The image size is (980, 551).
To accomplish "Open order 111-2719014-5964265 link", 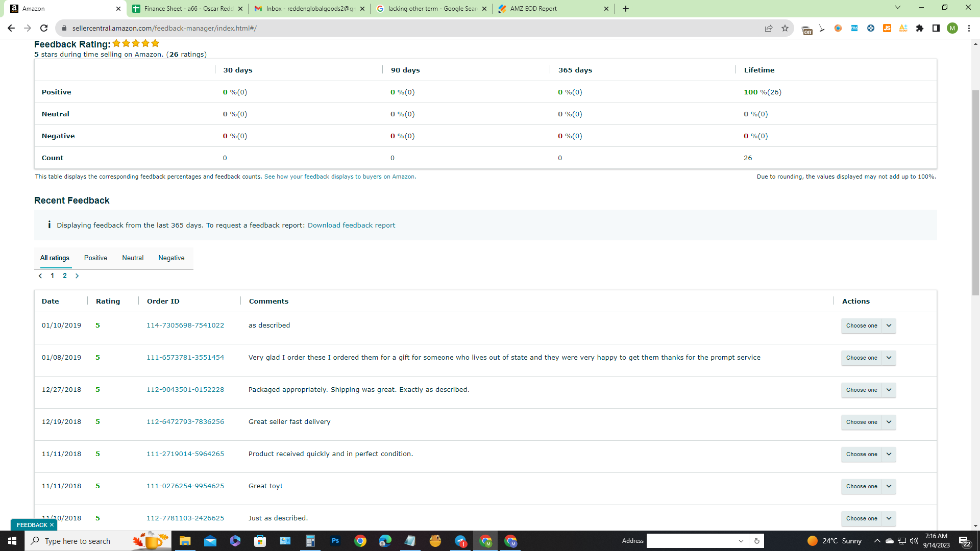I will (185, 454).
